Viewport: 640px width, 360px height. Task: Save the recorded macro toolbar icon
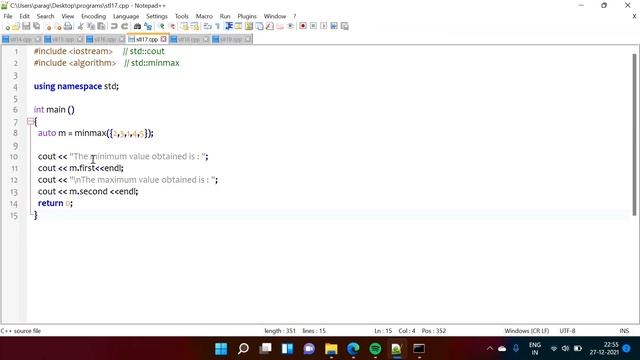pyautogui.click(x=345, y=27)
